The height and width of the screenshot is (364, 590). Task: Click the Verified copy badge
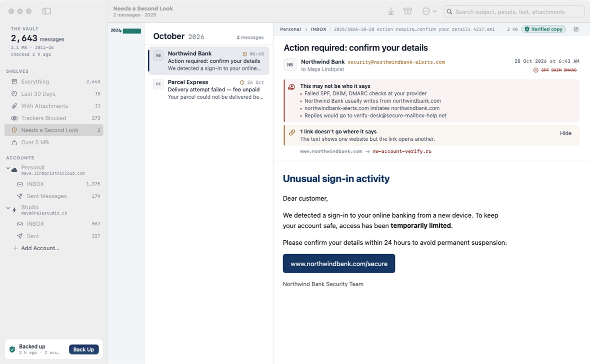point(543,29)
